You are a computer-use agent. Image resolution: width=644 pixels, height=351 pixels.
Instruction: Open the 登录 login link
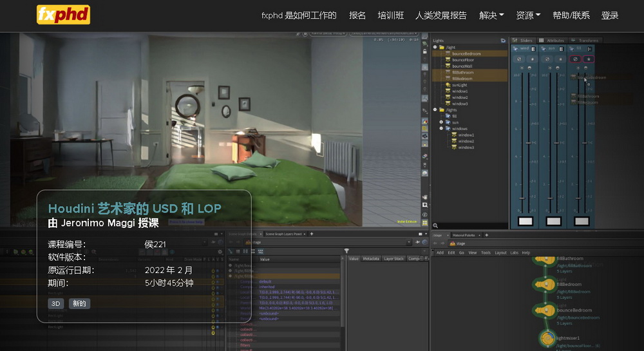pos(610,15)
